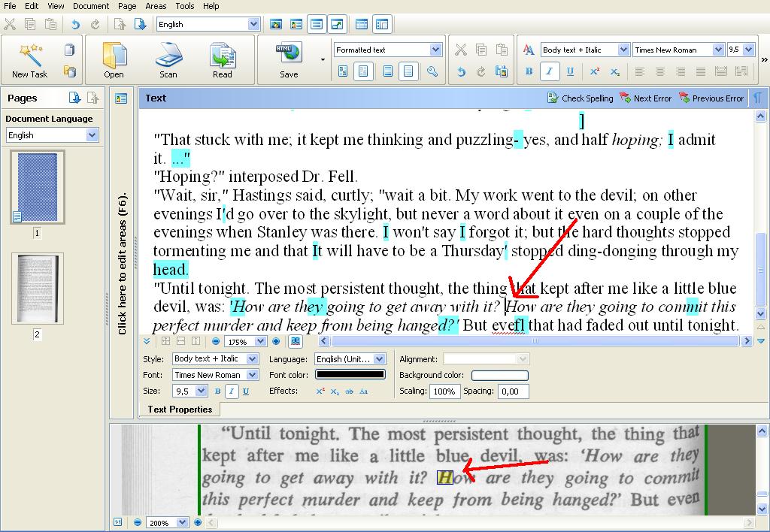770x532 pixels.
Task: Toggle superscript in the main toolbar
Action: (594, 71)
